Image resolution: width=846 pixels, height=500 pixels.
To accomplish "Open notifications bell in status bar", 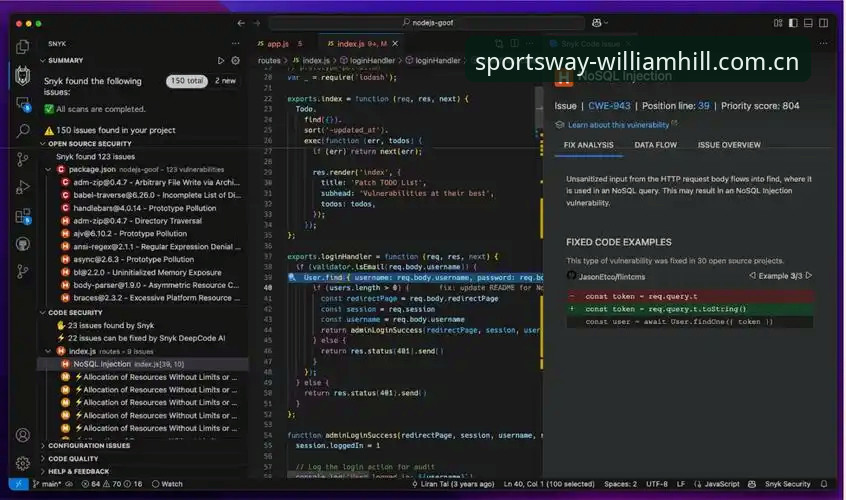I will tap(824, 484).
